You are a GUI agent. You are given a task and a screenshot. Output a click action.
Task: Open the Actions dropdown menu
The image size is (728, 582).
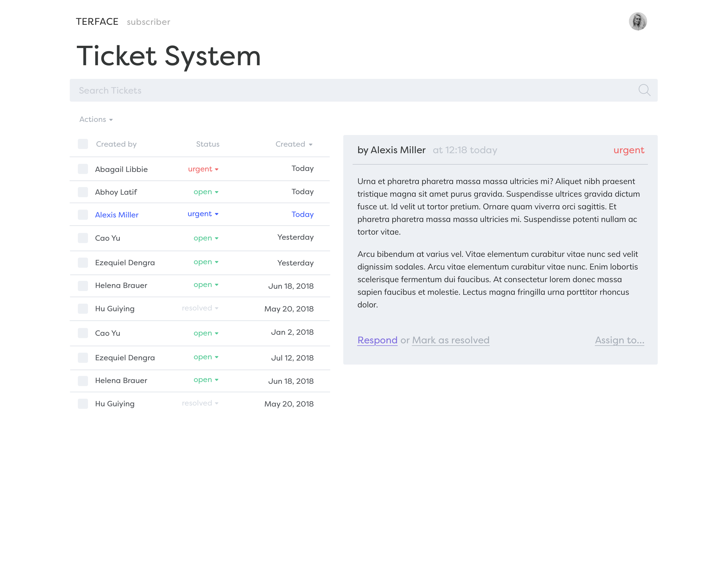pos(96,119)
